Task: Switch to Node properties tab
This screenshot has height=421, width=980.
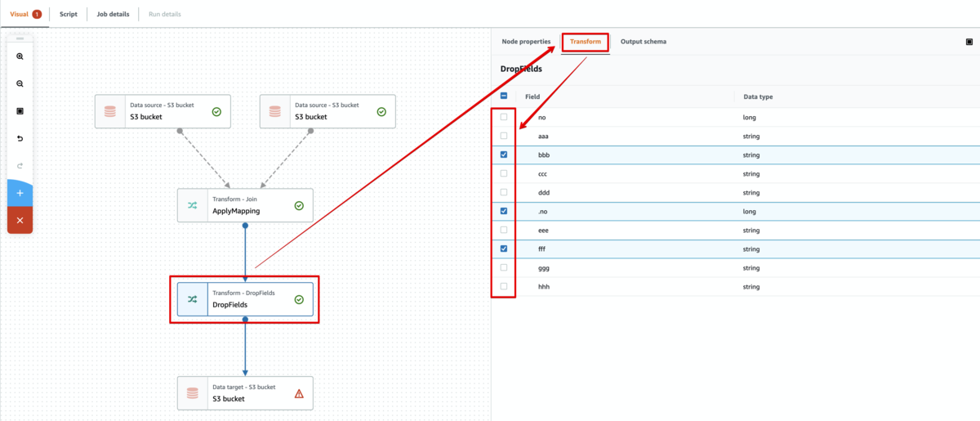Action: 526,42
